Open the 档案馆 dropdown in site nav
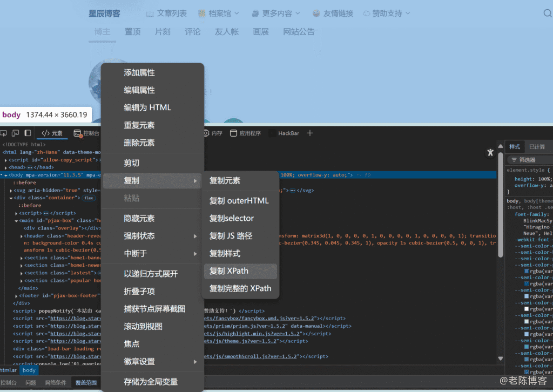This screenshot has height=392, width=553. tap(219, 13)
